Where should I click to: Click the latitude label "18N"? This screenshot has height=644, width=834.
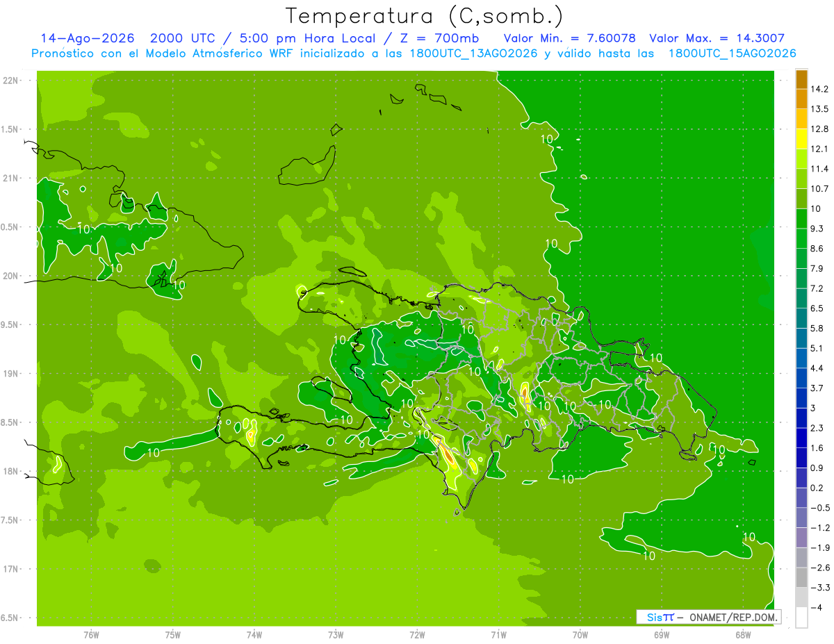click(10, 471)
